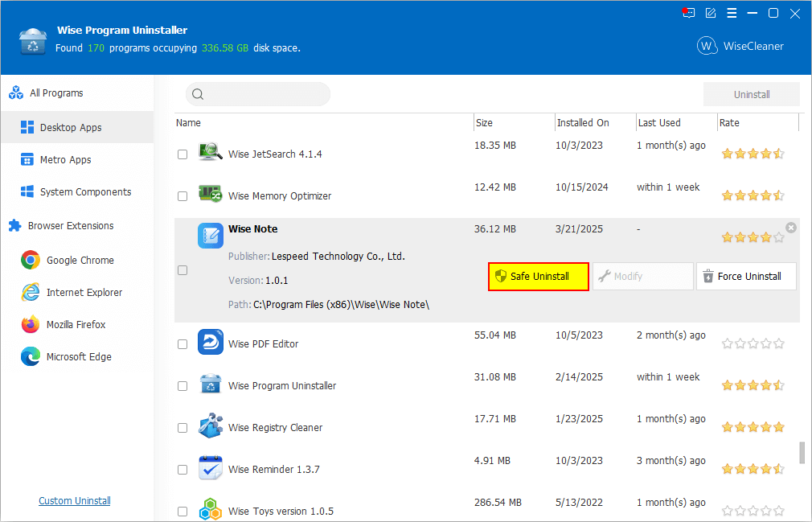Click the Wise Registry Cleaner program icon
This screenshot has height=522, width=812.
click(x=211, y=425)
